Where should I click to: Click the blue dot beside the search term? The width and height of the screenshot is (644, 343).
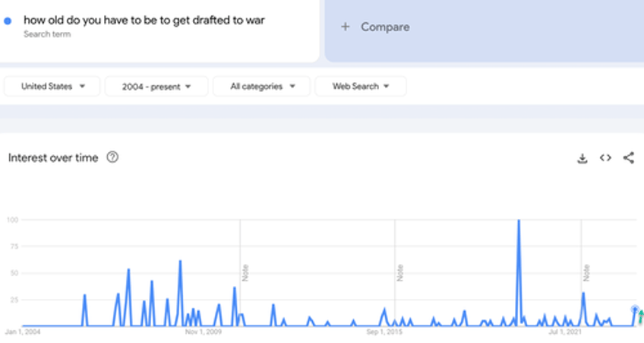click(x=8, y=21)
